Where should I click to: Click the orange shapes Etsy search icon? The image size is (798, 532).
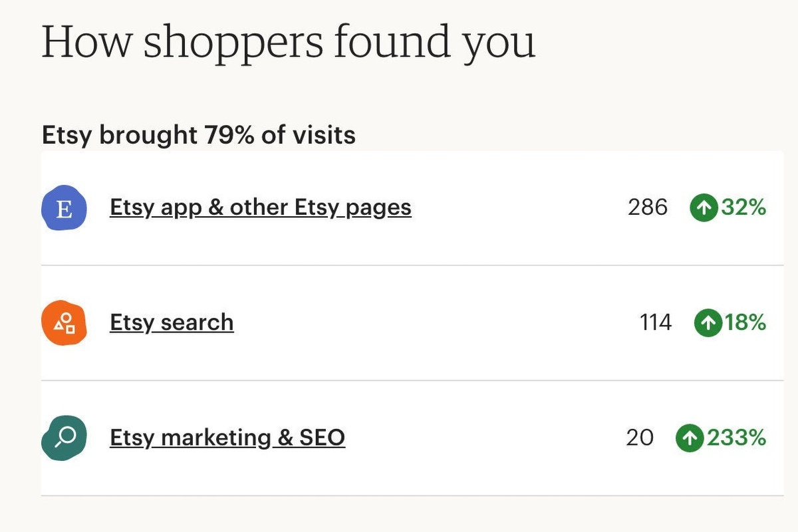pyautogui.click(x=64, y=323)
